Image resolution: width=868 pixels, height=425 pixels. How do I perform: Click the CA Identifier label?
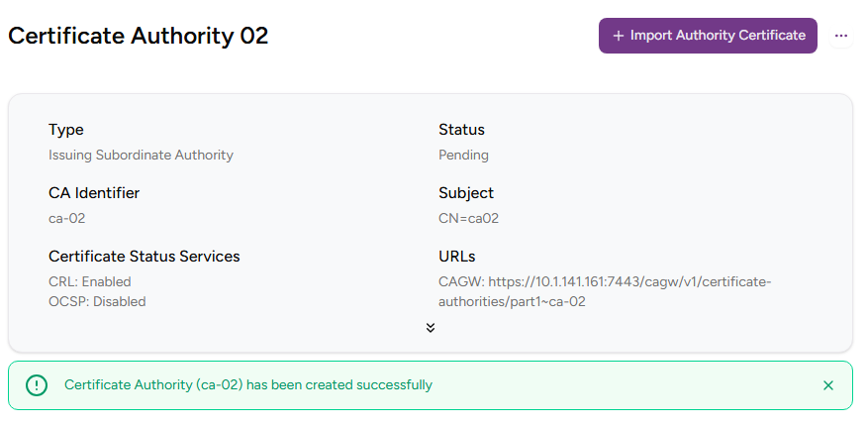tap(94, 193)
